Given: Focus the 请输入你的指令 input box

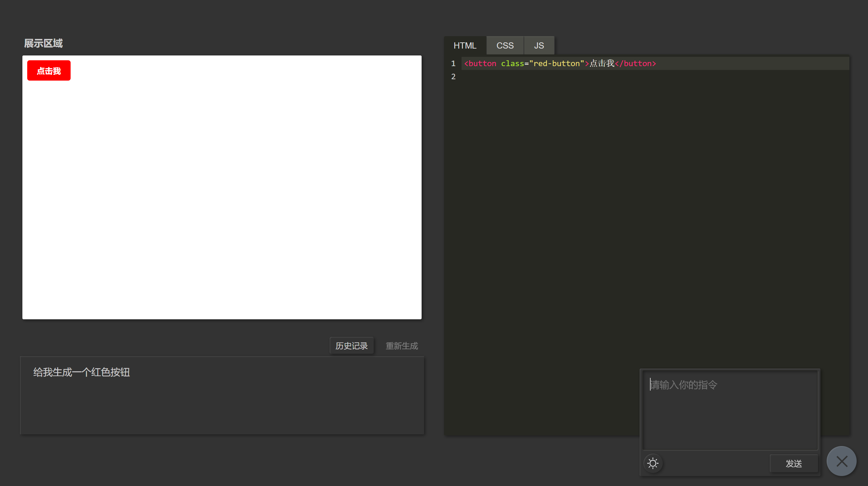Looking at the screenshot, I should [x=730, y=410].
